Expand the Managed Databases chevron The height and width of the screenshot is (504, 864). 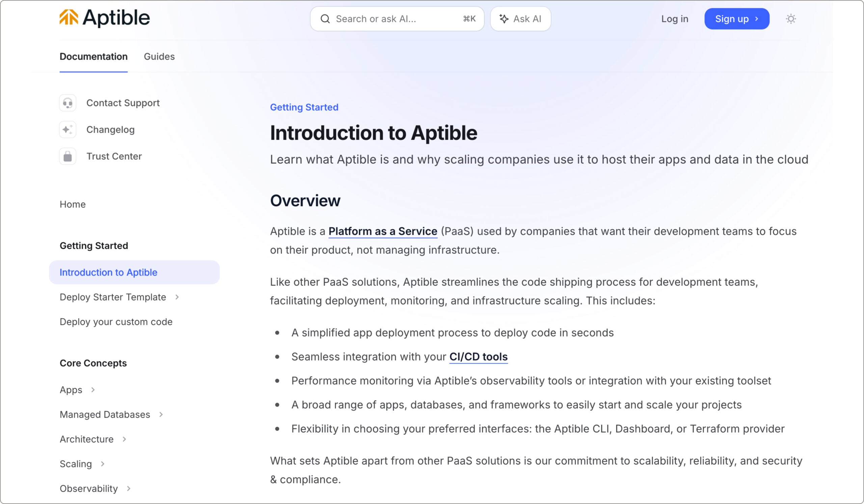pos(161,415)
